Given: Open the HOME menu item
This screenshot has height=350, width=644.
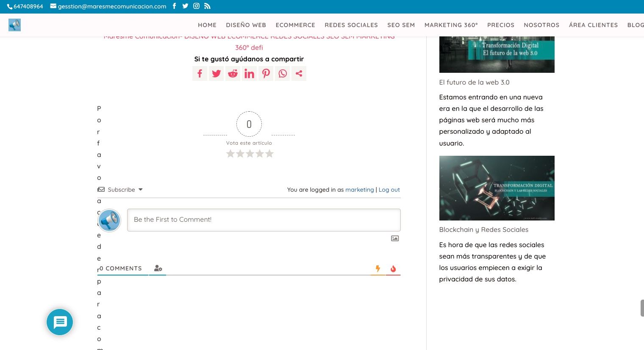Looking at the screenshot, I should (x=207, y=25).
